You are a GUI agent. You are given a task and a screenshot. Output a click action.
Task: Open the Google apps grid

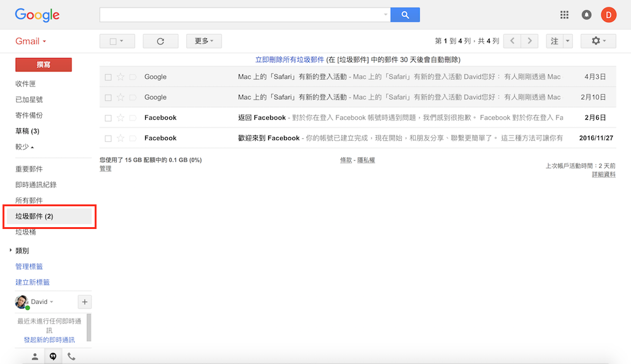click(x=564, y=15)
